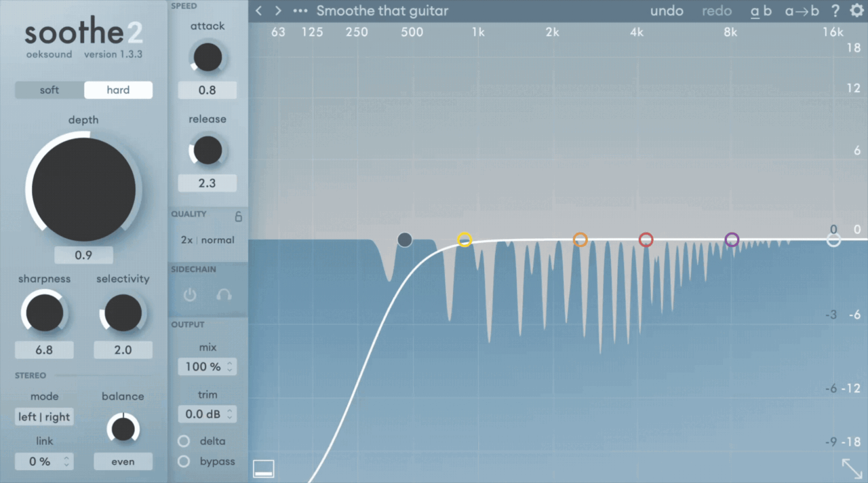Click the selectivity knob
868x483 pixels.
tap(123, 313)
